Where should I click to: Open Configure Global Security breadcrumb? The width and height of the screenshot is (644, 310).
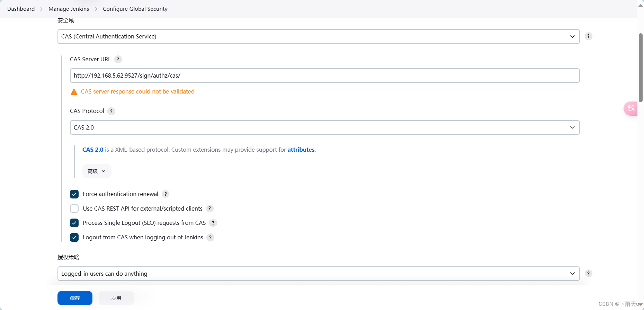click(135, 9)
